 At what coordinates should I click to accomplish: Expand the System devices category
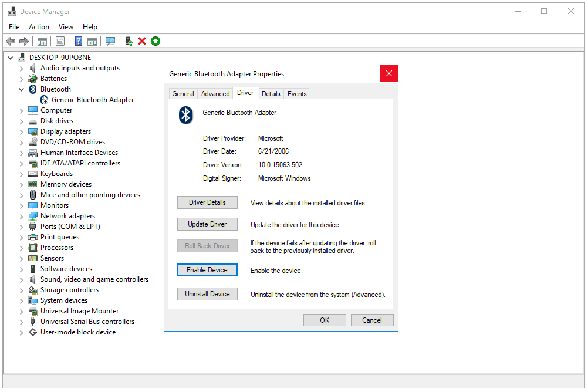[22, 301]
